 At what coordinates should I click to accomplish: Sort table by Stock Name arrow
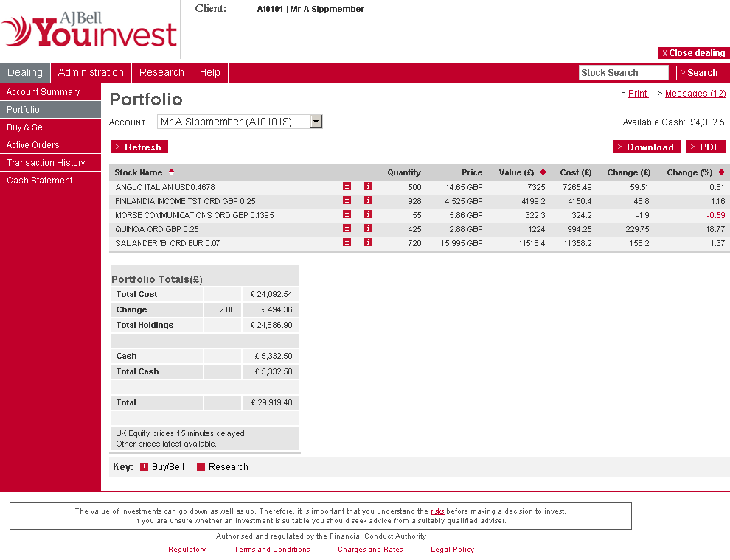coord(172,172)
